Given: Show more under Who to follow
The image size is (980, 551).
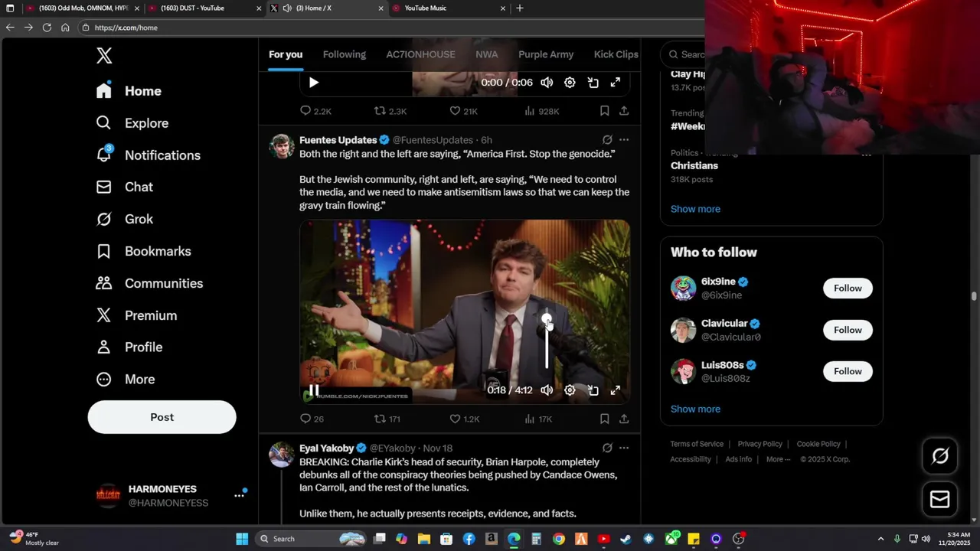Looking at the screenshot, I should (695, 409).
